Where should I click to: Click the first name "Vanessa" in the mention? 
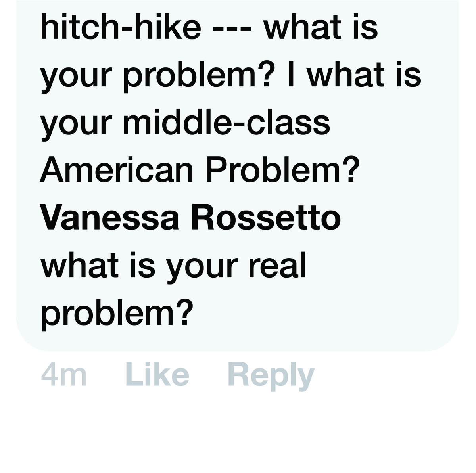[109, 218]
